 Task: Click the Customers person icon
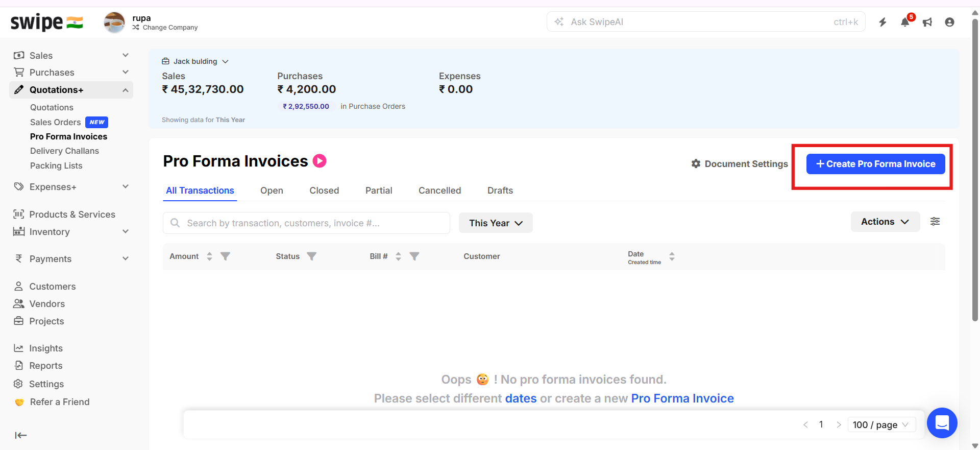pos(19,286)
